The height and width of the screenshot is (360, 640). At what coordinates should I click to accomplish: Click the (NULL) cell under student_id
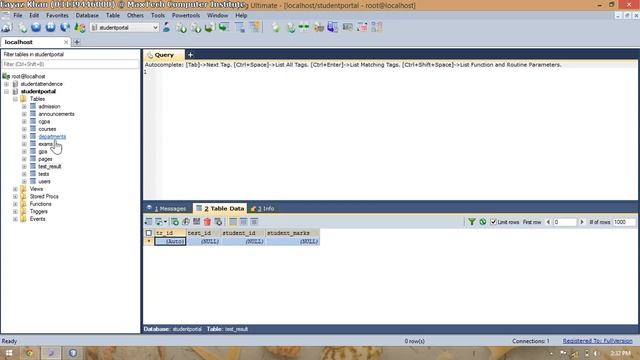pyautogui.click(x=243, y=241)
